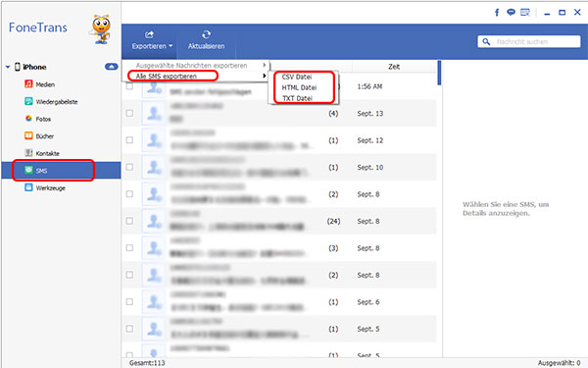Click the 1:56 AM time cell
Viewport: 588px width, 368px height.
369,86
